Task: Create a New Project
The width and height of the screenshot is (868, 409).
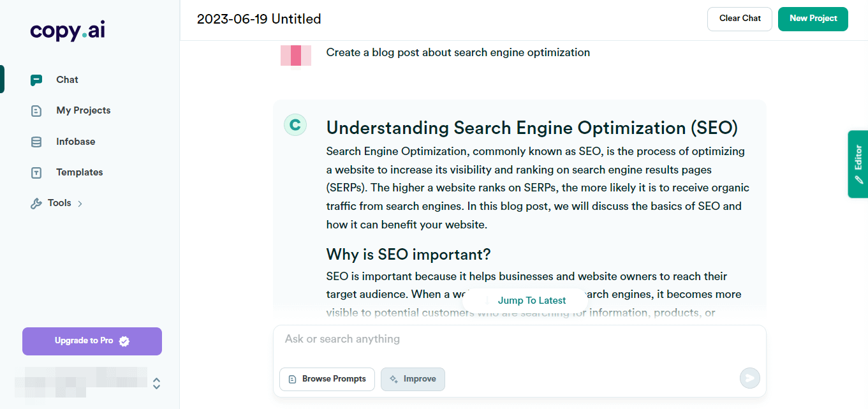Action: pyautogui.click(x=813, y=19)
